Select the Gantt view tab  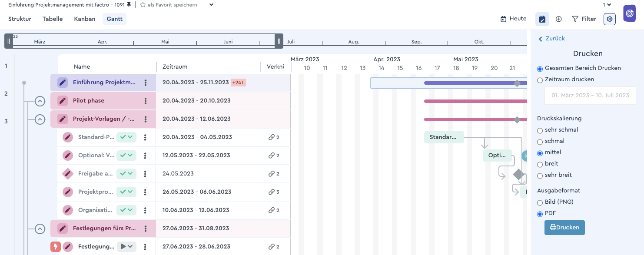click(115, 19)
